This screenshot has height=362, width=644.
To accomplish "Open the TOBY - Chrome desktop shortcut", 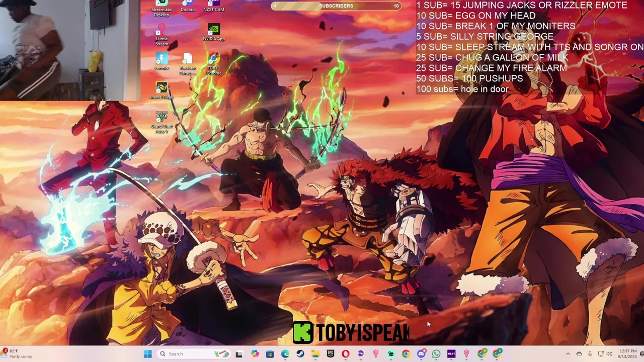I will (214, 64).
